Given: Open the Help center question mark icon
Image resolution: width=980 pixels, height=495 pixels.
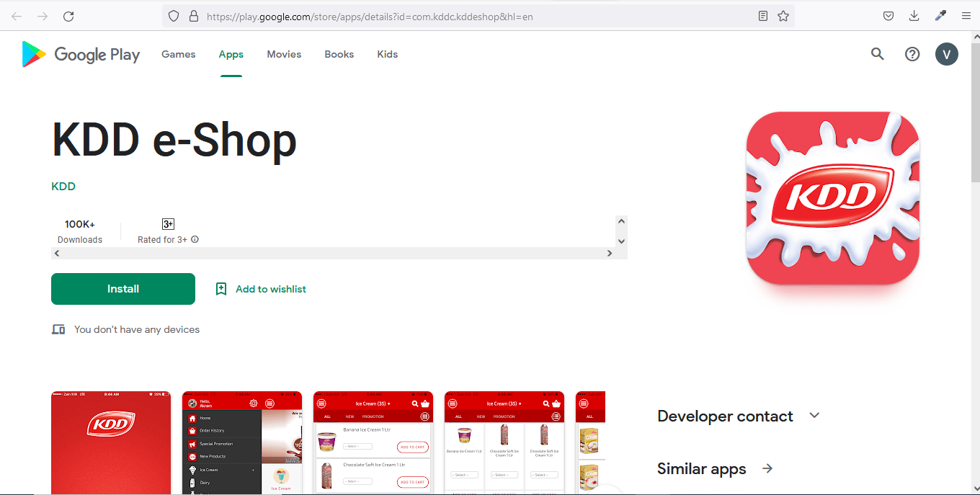Looking at the screenshot, I should pos(912,54).
